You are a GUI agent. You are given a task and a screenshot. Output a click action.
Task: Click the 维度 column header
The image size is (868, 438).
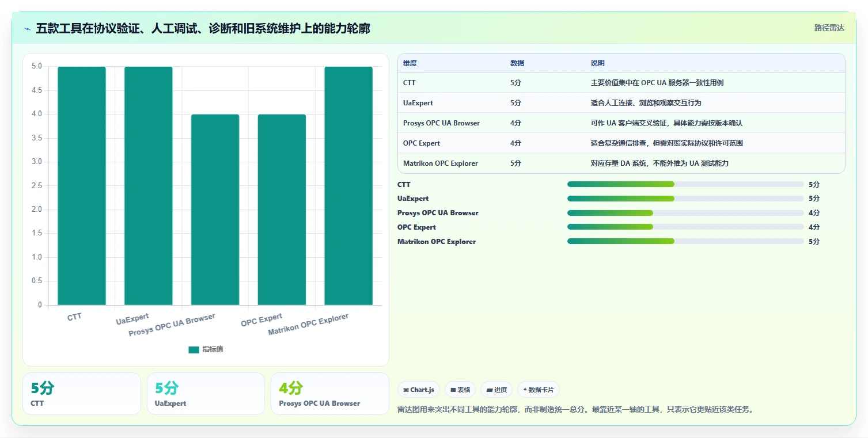click(410, 63)
